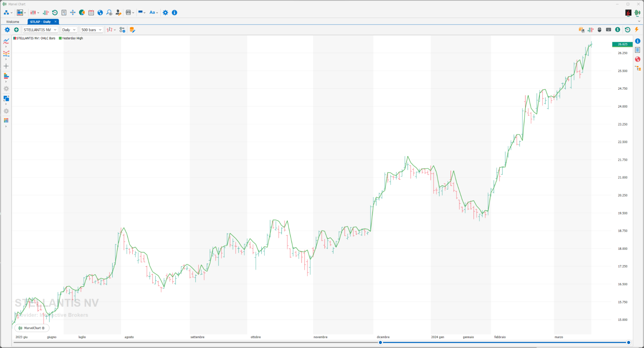
Task: Select the line drawing tools icon in left sidebar
Action: pyautogui.click(x=6, y=41)
